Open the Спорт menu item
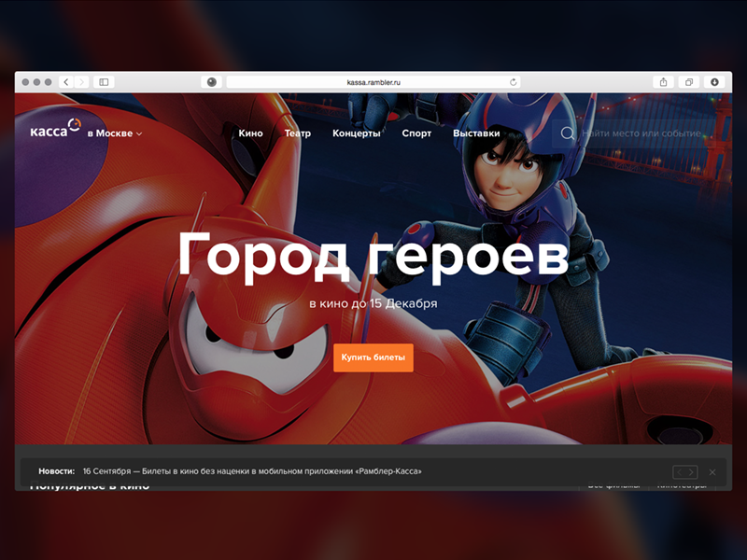Screen dimensions: 747x560 click(416, 133)
